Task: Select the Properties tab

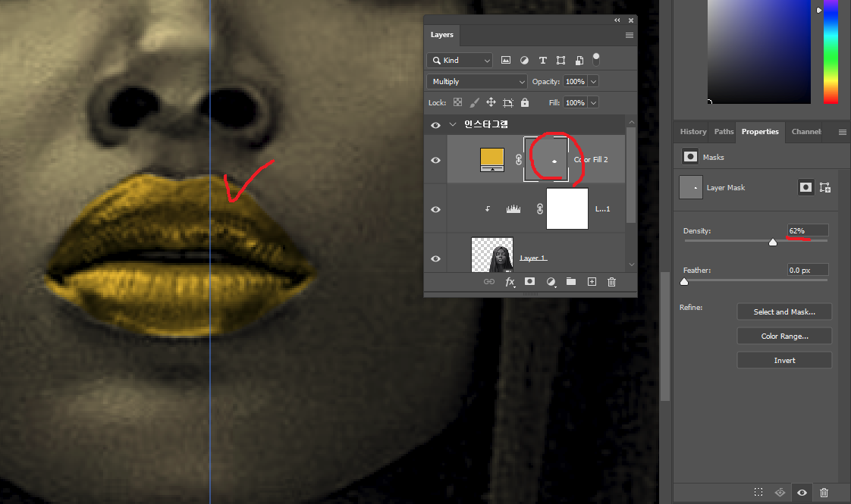Action: pyautogui.click(x=760, y=131)
